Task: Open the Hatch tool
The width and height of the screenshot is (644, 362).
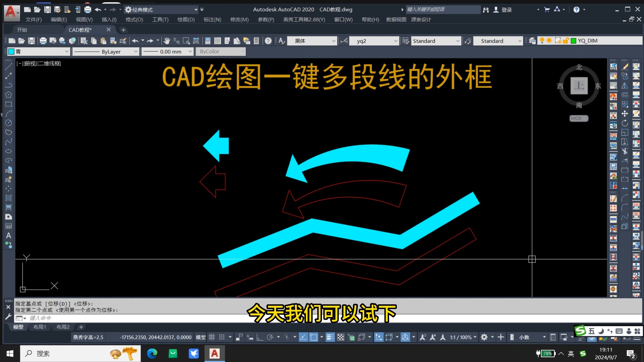Action: click(x=8, y=198)
